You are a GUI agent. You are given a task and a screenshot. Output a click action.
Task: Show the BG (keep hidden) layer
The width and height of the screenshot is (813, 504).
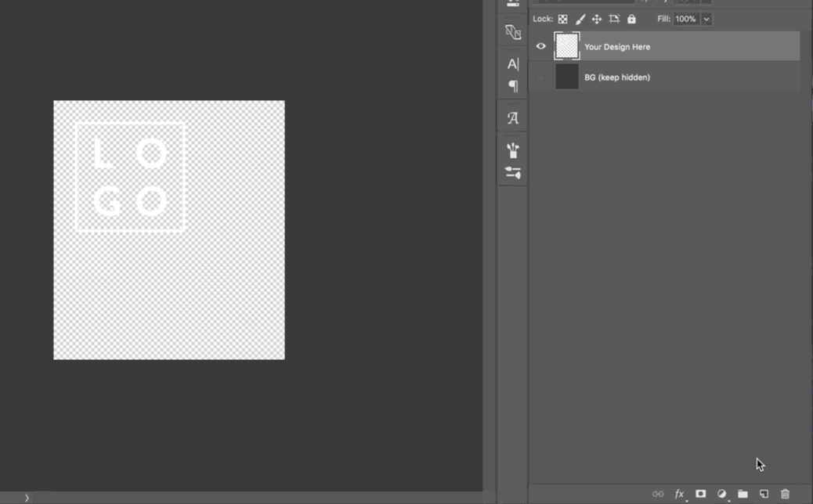pyautogui.click(x=540, y=77)
